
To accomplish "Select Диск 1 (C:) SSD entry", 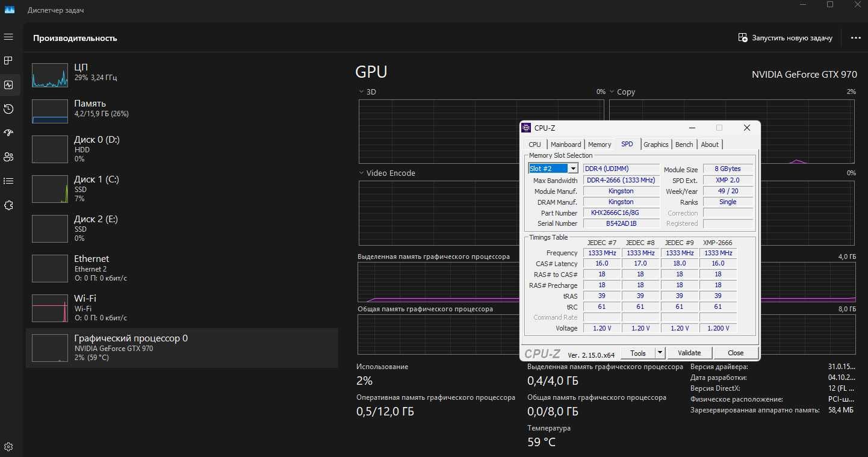I will click(182, 188).
